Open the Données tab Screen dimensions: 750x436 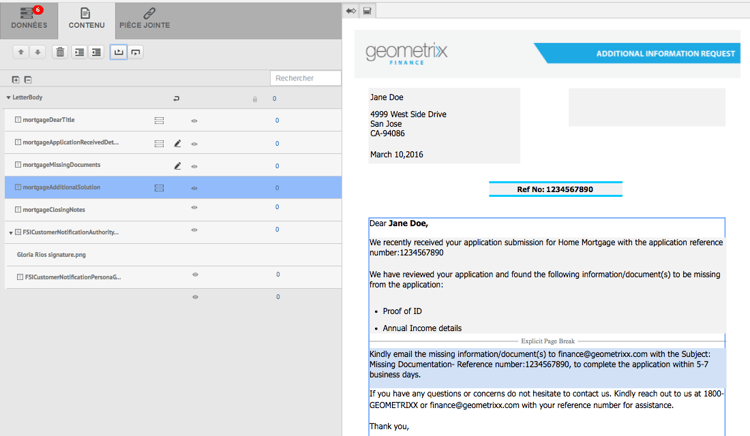29,20
